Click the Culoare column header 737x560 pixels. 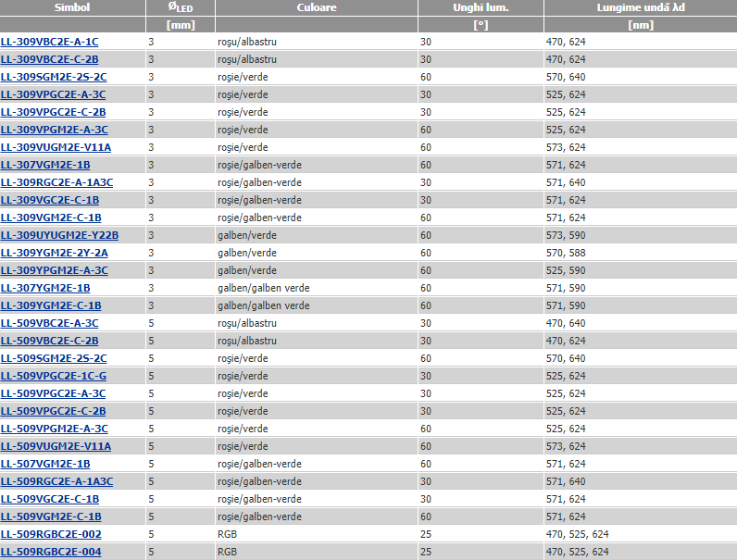click(317, 7)
